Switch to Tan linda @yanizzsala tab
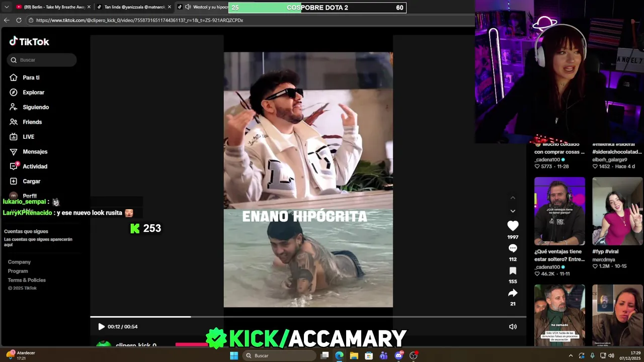The width and height of the screenshot is (644, 362). [134, 7]
